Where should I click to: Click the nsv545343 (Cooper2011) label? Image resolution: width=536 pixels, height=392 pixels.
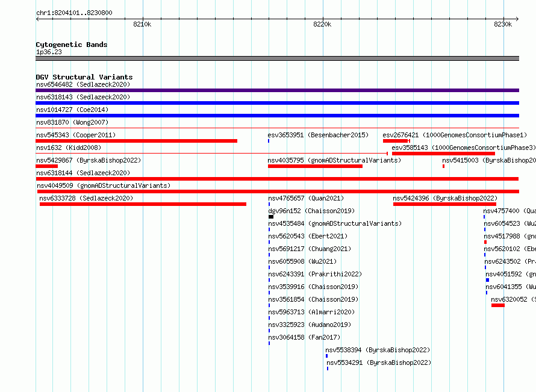(76, 135)
